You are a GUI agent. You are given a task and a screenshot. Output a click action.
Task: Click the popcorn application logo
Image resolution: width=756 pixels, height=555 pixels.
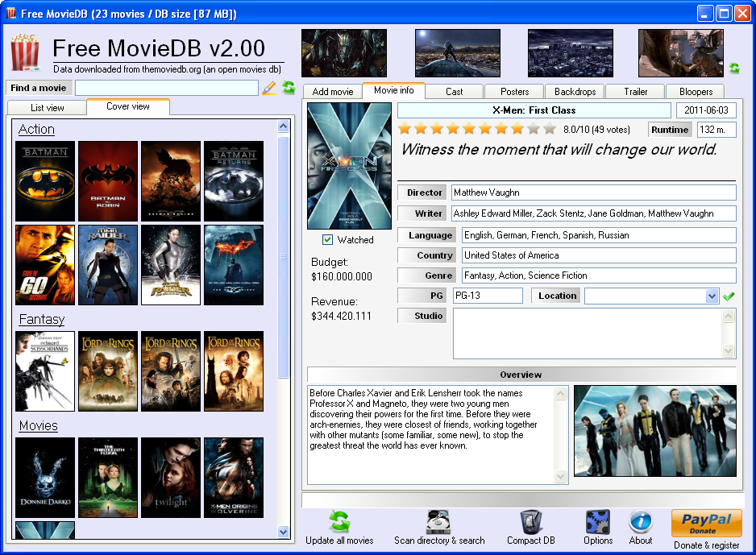(25, 52)
